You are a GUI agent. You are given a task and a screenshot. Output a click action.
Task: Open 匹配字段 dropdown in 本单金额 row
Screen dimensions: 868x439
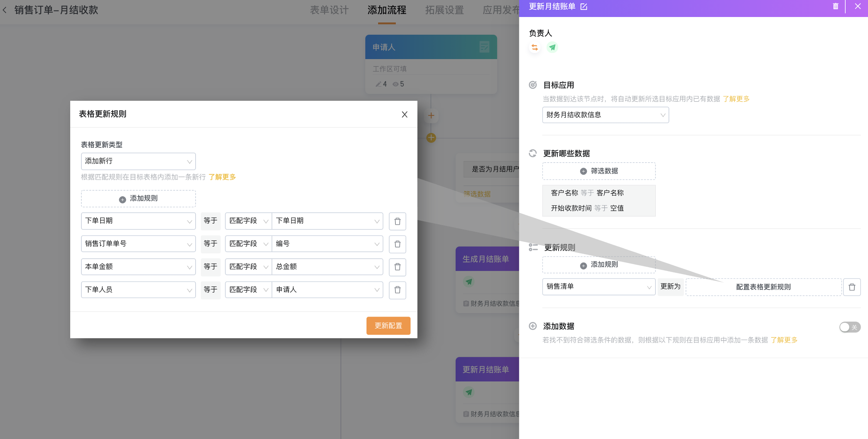pyautogui.click(x=248, y=267)
